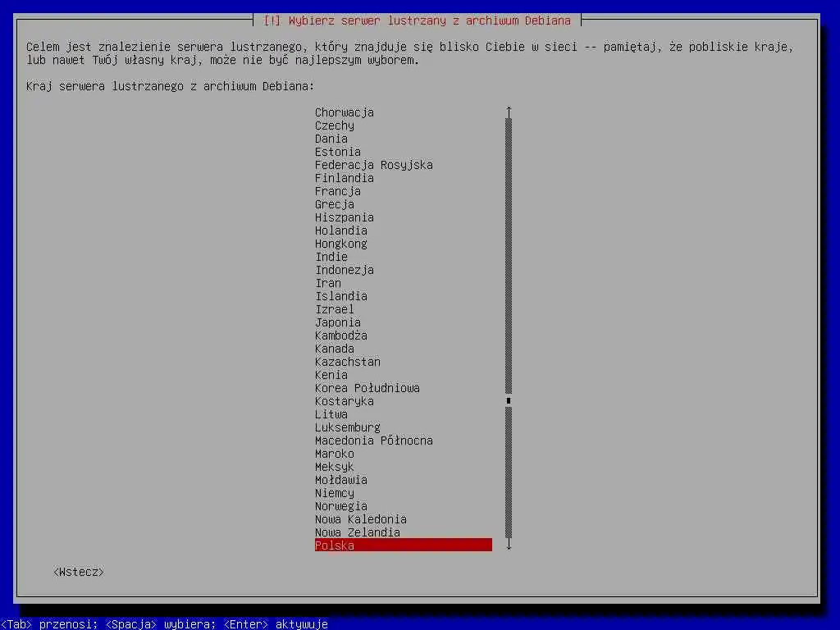Select Hongkong in the list

(340, 244)
